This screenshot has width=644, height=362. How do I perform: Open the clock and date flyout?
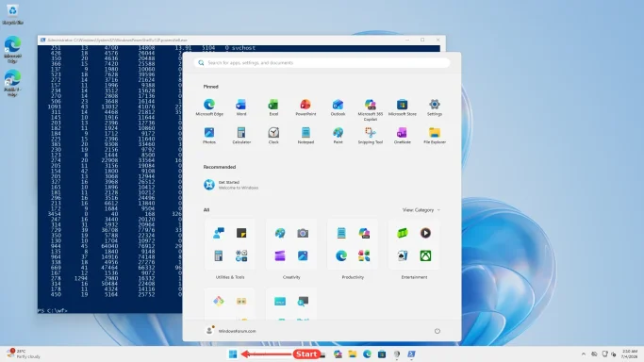(x=629, y=354)
